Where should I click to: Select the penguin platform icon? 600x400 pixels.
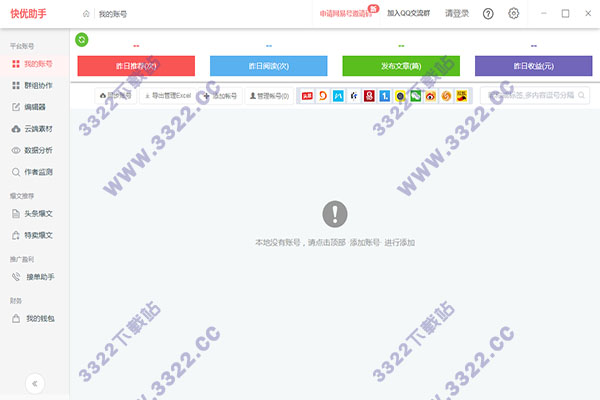click(354, 96)
